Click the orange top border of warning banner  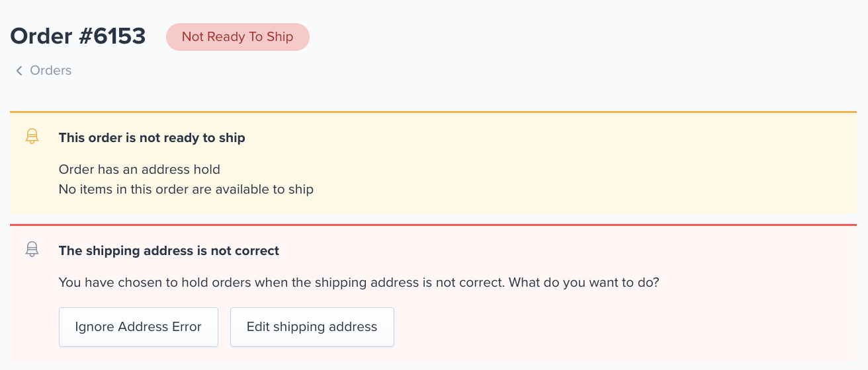(x=433, y=112)
